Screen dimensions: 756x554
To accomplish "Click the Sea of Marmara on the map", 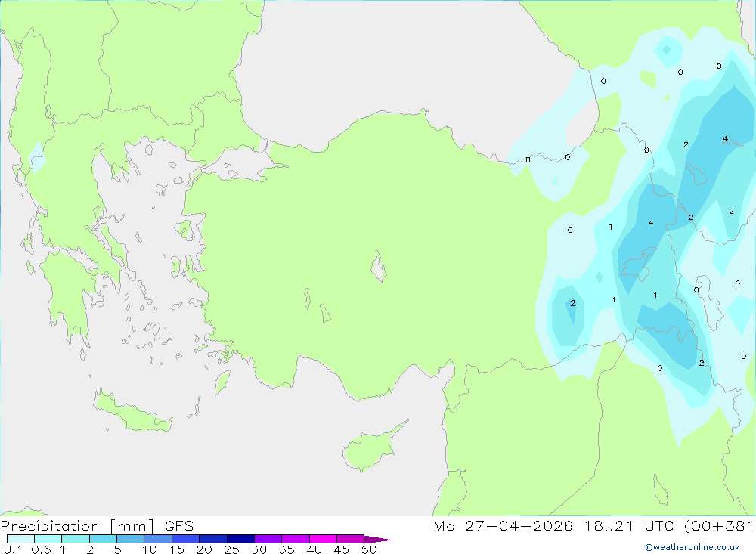I will tap(243, 162).
